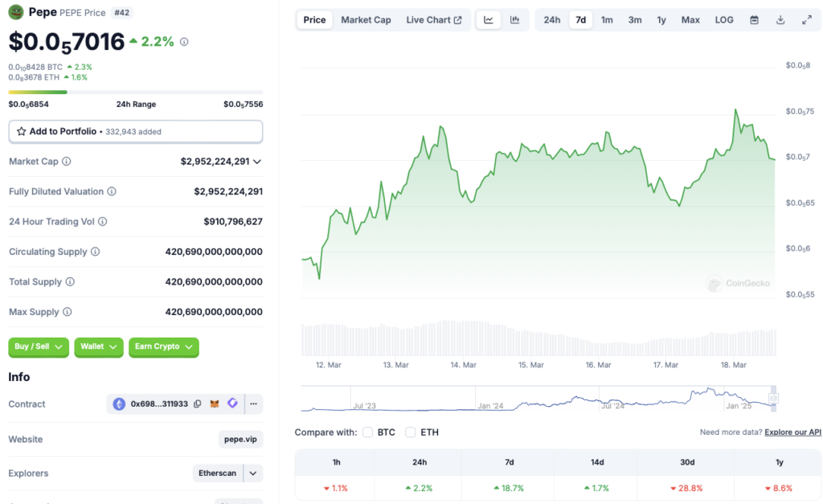Open Max Supply info icon
This screenshot has width=823, height=504.
(68, 312)
